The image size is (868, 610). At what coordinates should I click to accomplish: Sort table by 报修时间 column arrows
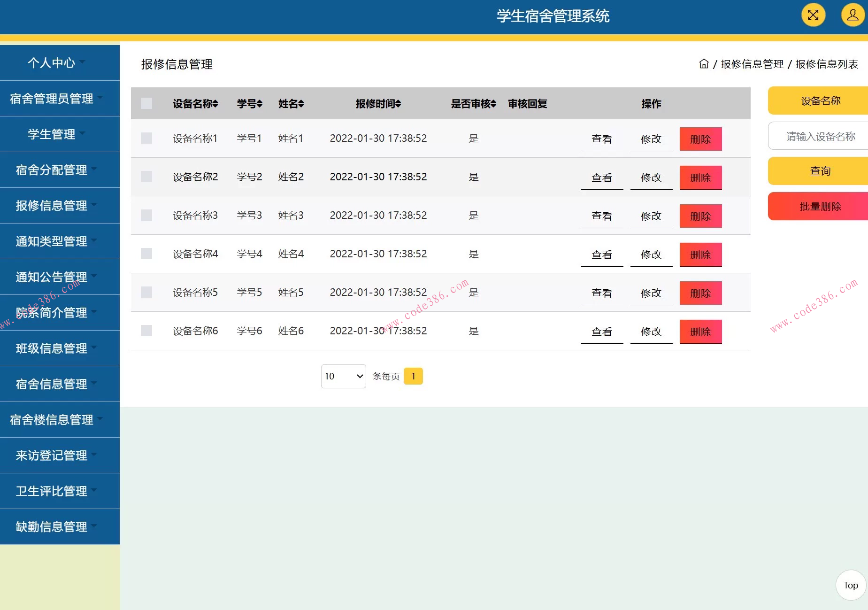pyautogui.click(x=399, y=104)
